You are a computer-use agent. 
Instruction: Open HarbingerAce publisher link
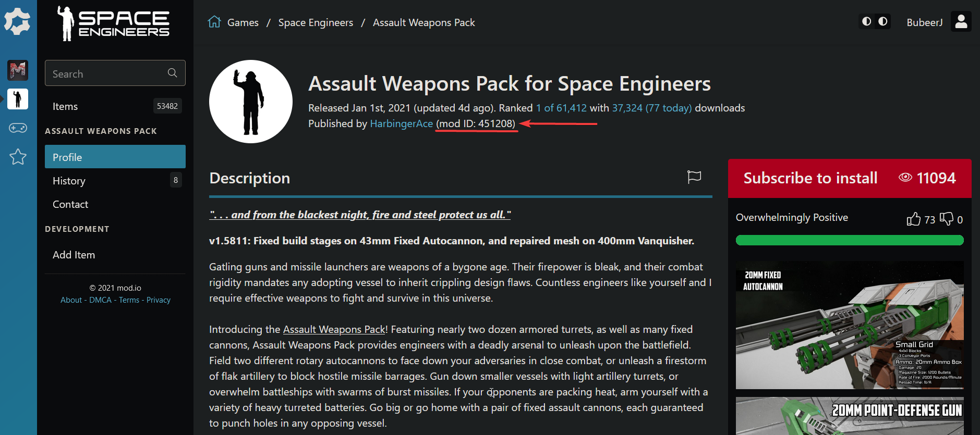401,123
